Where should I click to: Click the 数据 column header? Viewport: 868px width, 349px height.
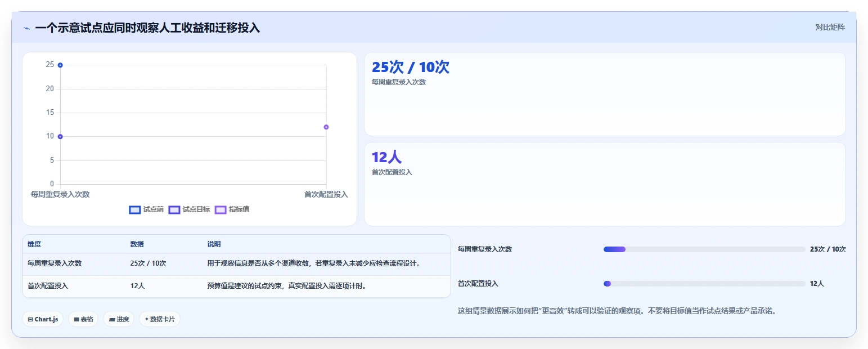(x=137, y=244)
